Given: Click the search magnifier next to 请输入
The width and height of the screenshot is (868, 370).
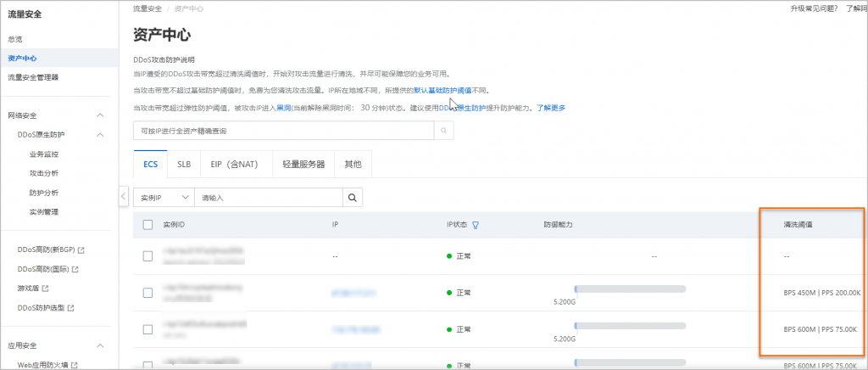Looking at the screenshot, I should tap(353, 197).
